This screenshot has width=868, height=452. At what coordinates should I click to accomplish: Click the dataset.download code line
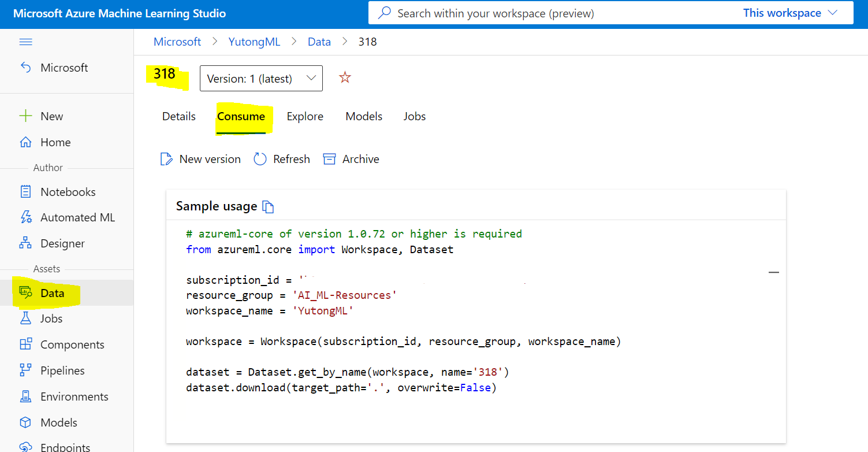tap(341, 387)
